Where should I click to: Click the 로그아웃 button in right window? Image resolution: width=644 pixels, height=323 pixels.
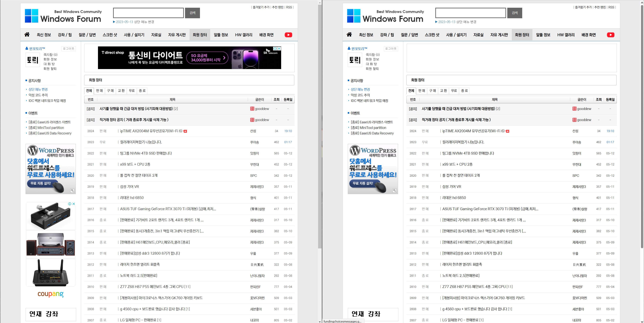(x=391, y=48)
